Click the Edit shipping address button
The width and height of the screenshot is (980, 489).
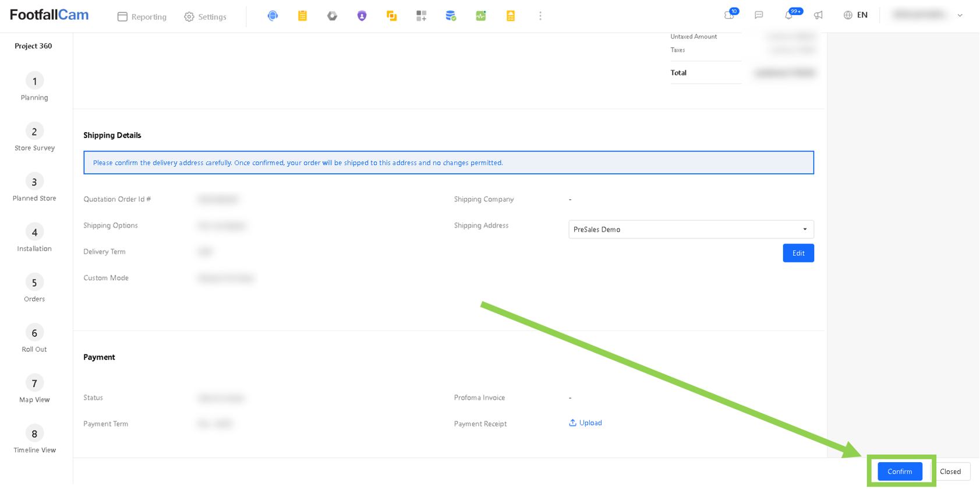pos(798,253)
